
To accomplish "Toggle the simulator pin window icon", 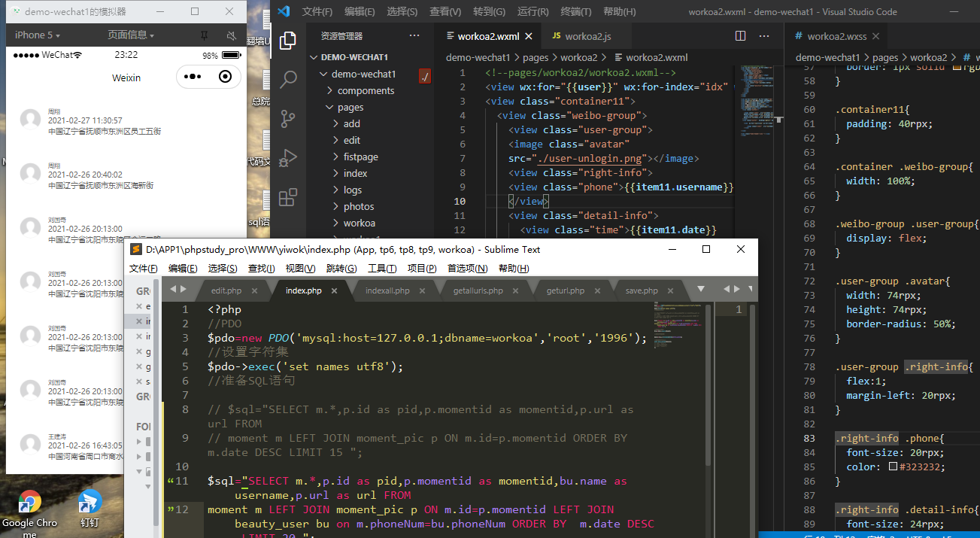I will click(x=204, y=35).
